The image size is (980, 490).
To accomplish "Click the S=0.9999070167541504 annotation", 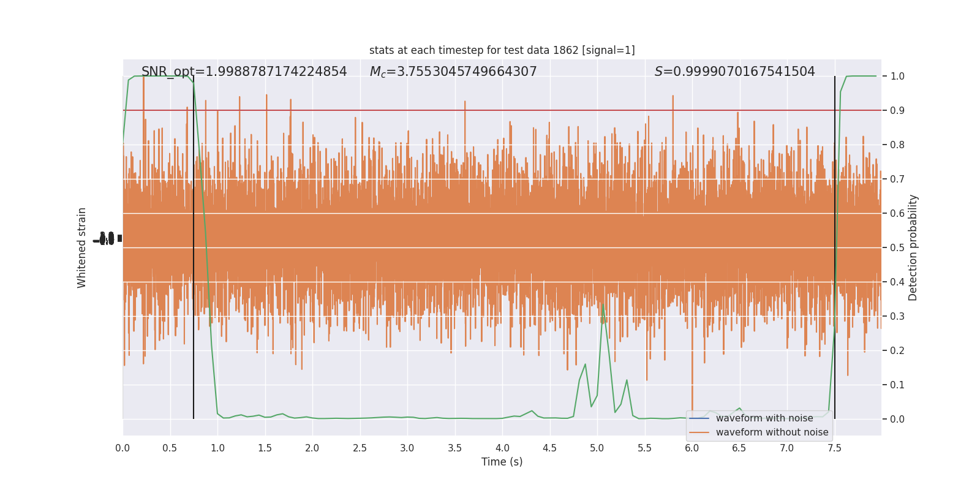I will pos(735,72).
